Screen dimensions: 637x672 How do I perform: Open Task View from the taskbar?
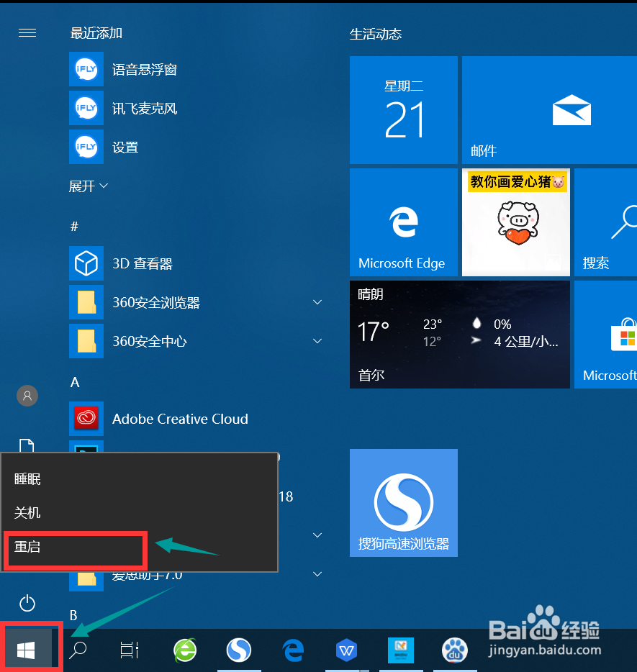[129, 650]
